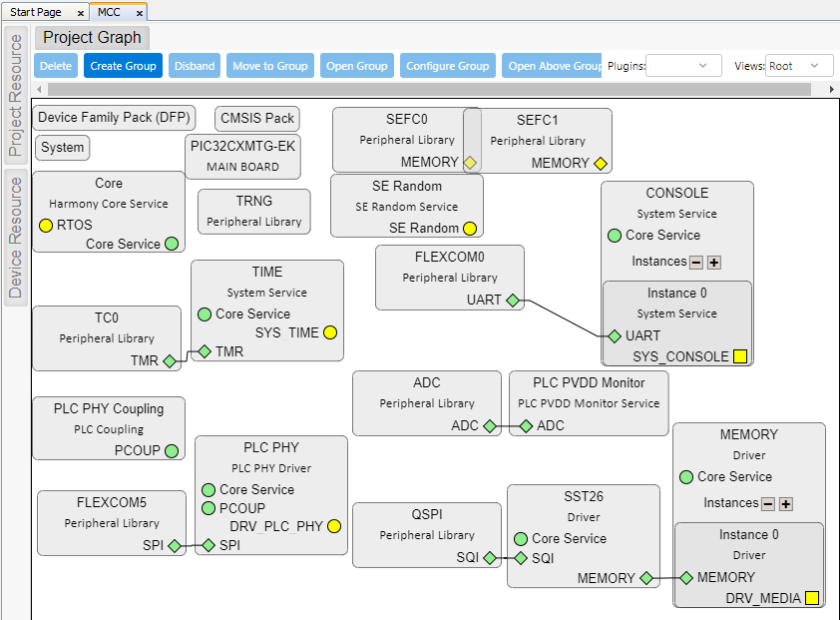The image size is (840, 620).
Task: Open the Views Root dropdown
Action: coord(799,66)
